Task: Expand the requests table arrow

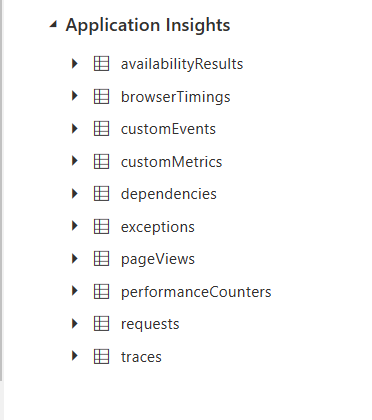Action: (75, 323)
